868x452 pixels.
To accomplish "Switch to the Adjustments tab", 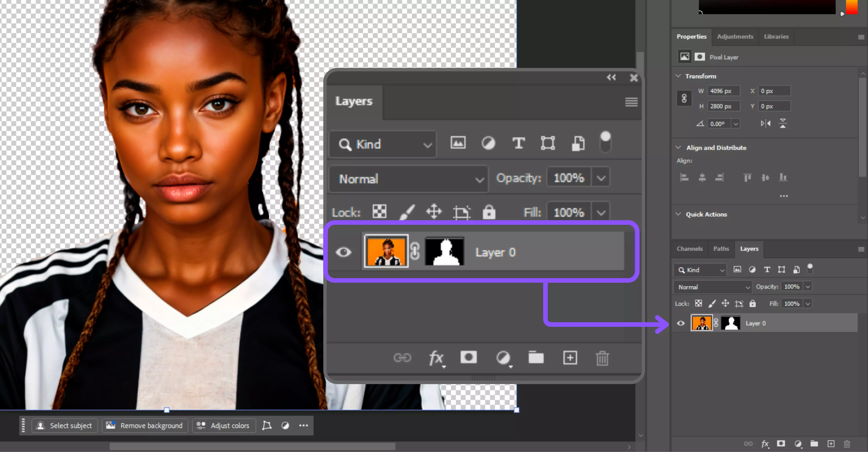I will 735,36.
